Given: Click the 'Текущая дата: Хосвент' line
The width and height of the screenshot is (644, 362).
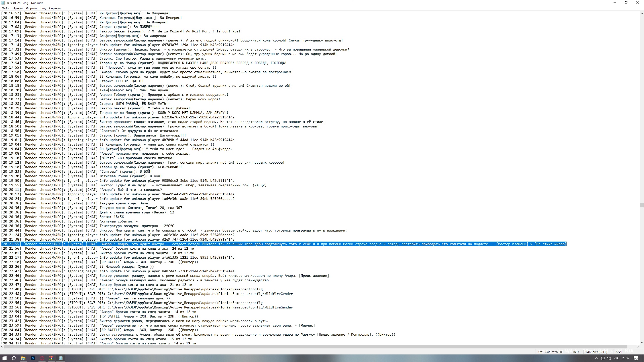Looking at the screenshot, I should tap(92, 208).
